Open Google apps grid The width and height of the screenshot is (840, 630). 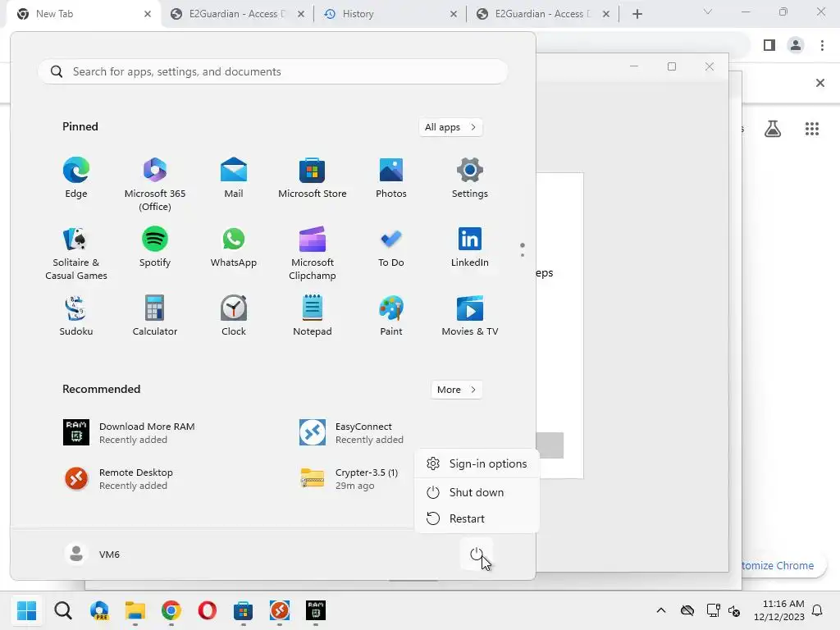click(811, 129)
